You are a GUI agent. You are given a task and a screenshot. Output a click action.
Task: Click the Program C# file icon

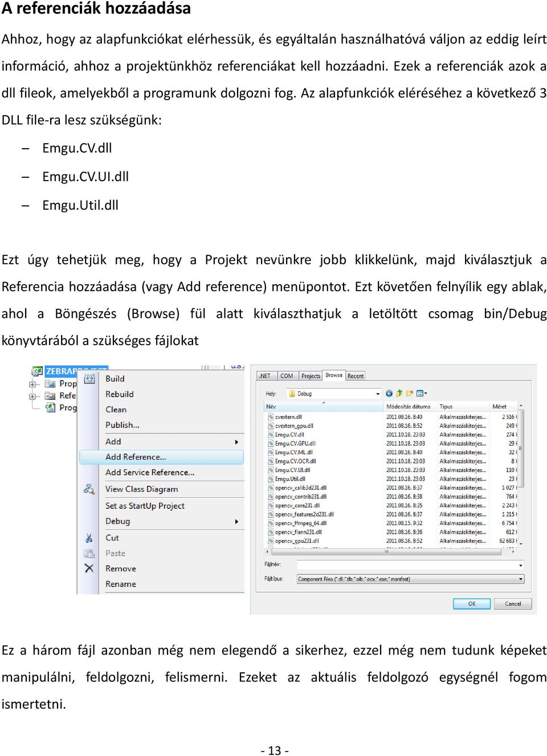point(51,407)
